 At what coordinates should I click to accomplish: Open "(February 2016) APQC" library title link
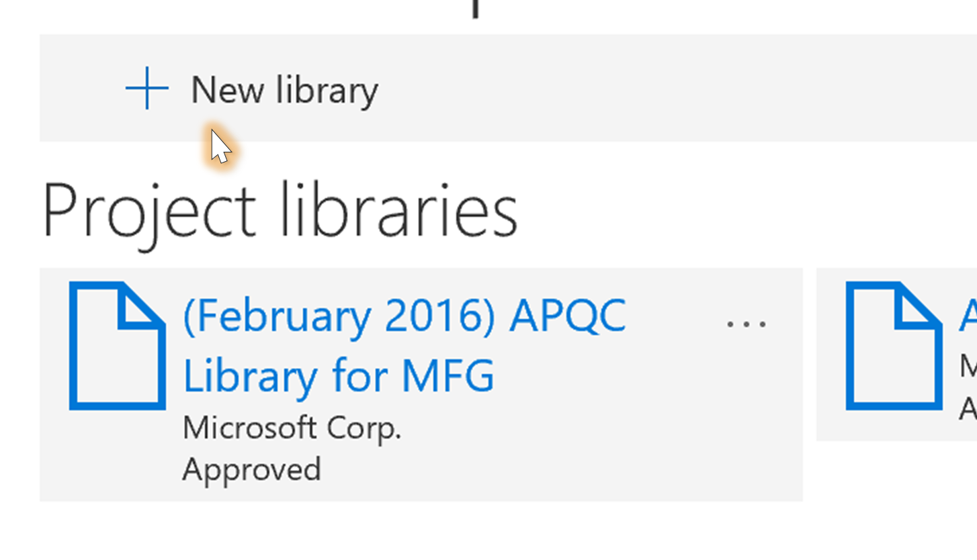405,316
